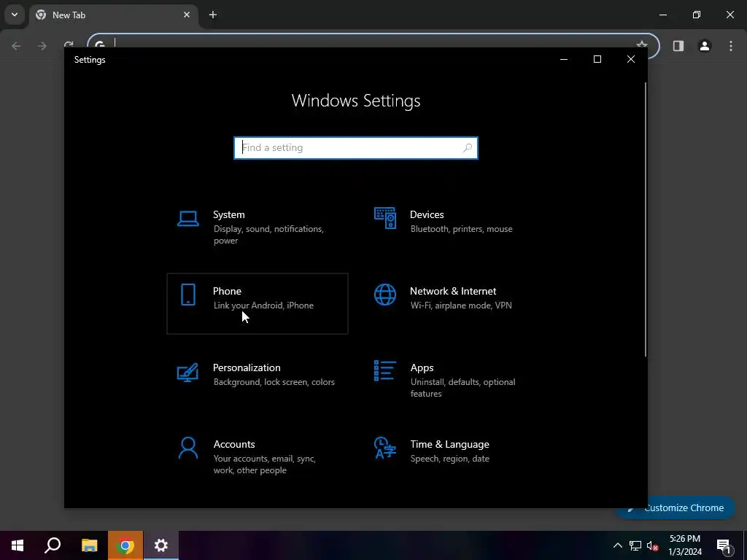Screen dimensions: 747x560
Task: Open the Network & Internet title
Action: [x=453, y=291]
